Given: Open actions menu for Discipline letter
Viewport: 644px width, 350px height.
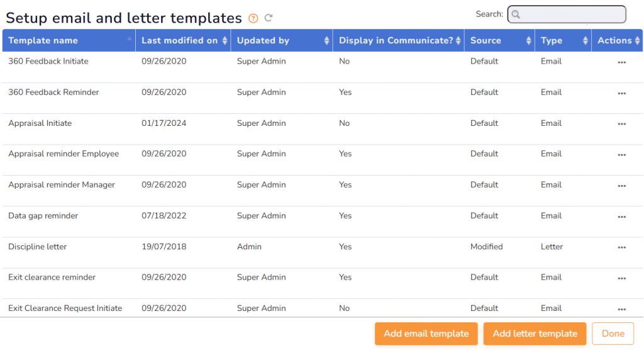Looking at the screenshot, I should [621, 247].
